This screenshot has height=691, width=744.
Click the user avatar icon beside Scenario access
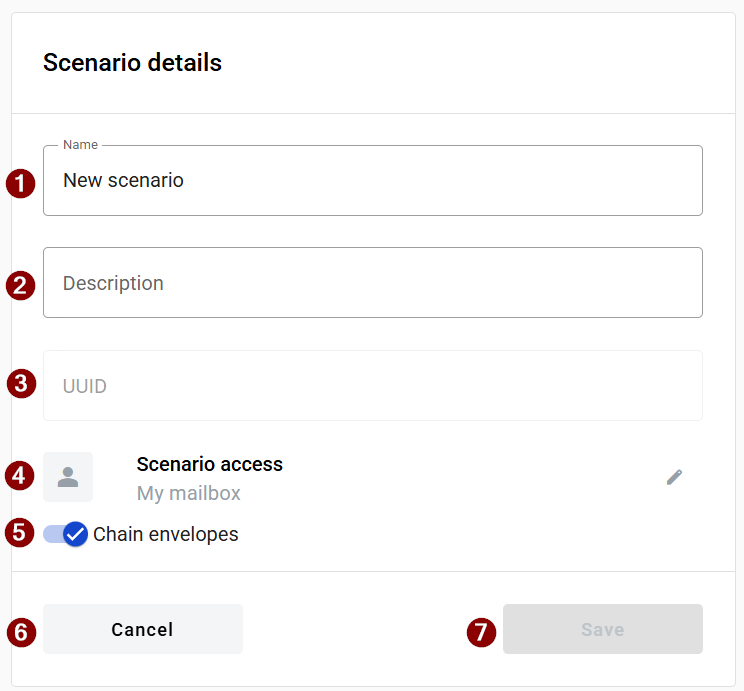coord(68,477)
